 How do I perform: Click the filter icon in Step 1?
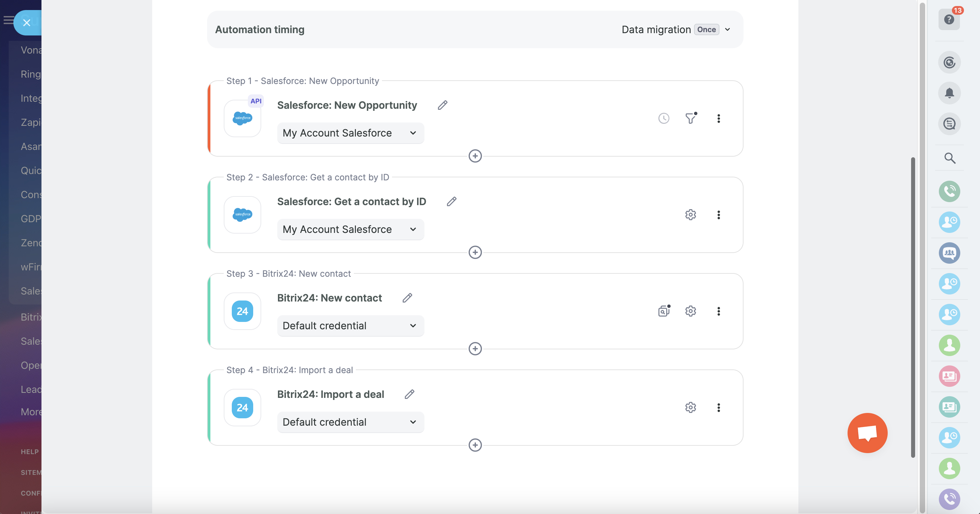690,118
